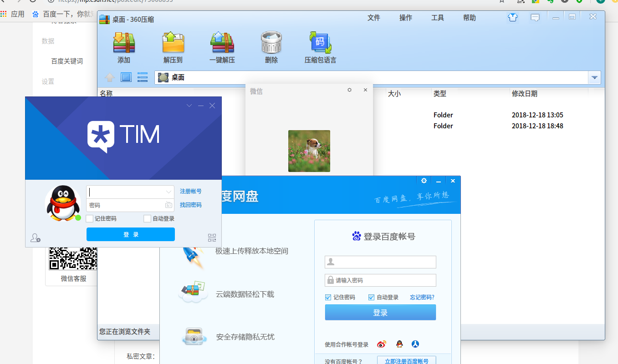The height and width of the screenshot is (364, 618).
Task: Click the penguin avatar in TIM
Action: click(x=63, y=203)
